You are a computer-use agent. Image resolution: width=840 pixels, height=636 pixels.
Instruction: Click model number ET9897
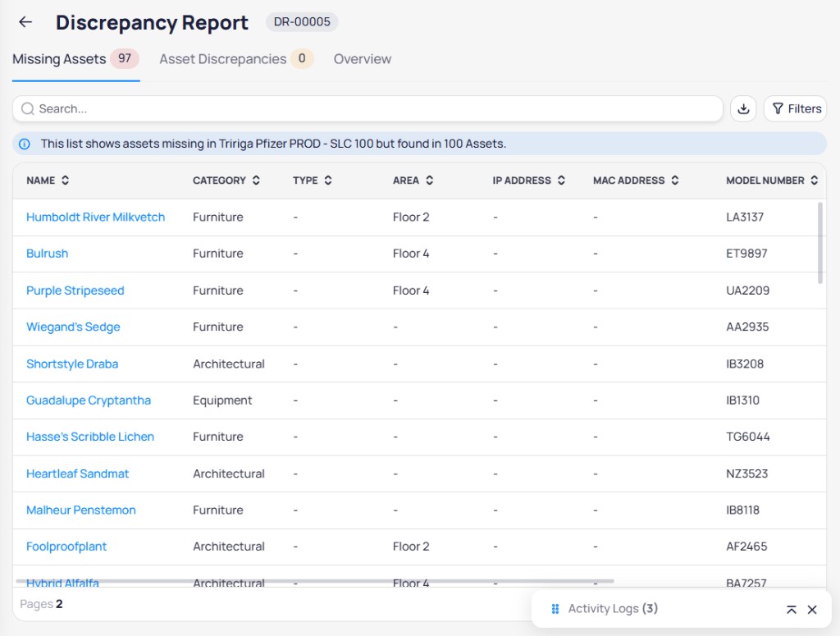click(x=746, y=254)
